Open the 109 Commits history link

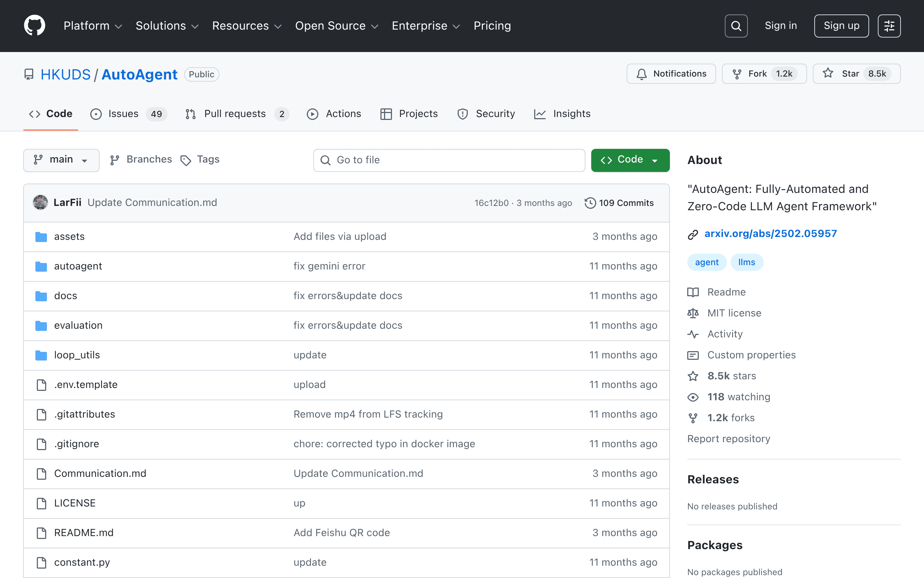tap(619, 203)
